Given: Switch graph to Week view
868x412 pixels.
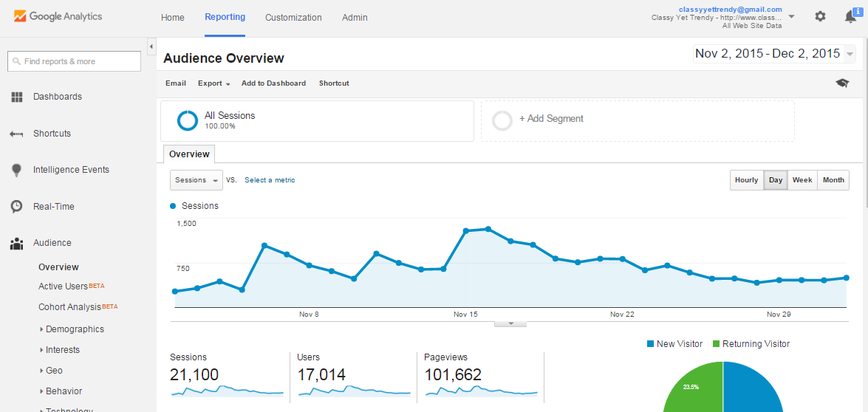Looking at the screenshot, I should tap(802, 180).
